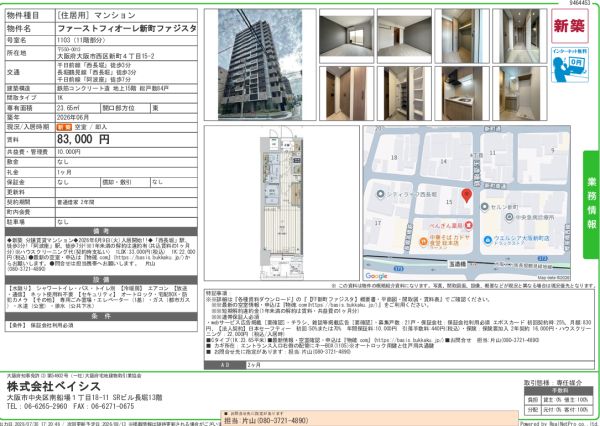Open the room photo with air conditioner
Viewport: 600px width, 426px height.
pos(404,36)
